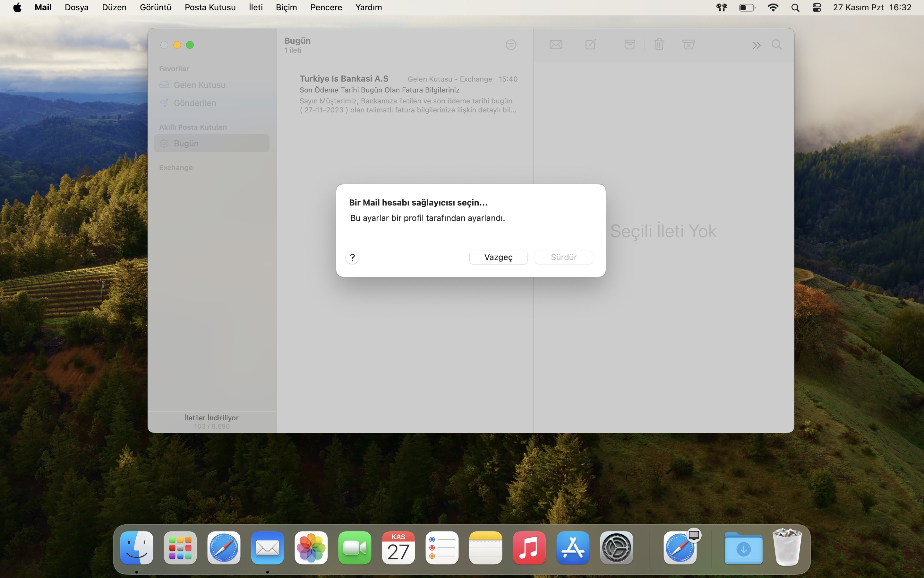The image size is (924, 578).
Task: Click the date and time in the menu bar
Action: 872,7
